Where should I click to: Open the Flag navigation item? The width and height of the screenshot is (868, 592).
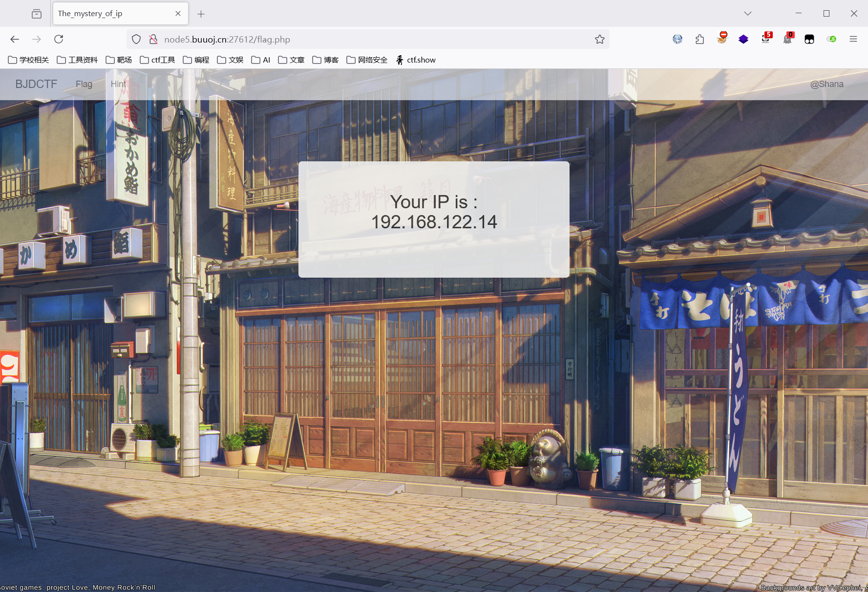(x=84, y=84)
